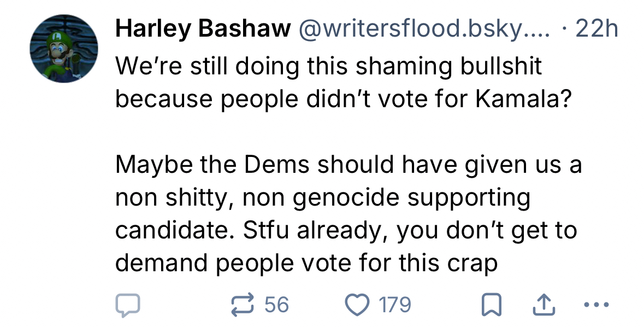The image size is (644, 327).
Task: Click the line "We're still doing this shaming"
Action: pos(329,67)
